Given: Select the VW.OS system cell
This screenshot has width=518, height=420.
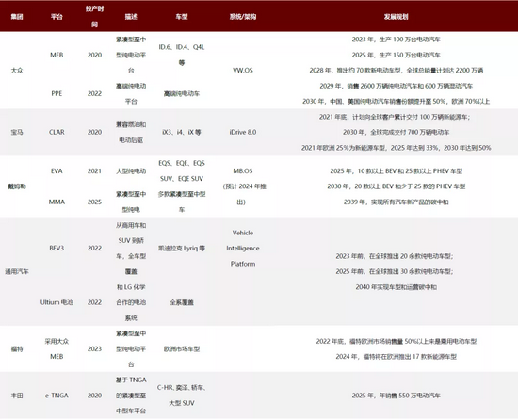Looking at the screenshot, I should point(243,71).
